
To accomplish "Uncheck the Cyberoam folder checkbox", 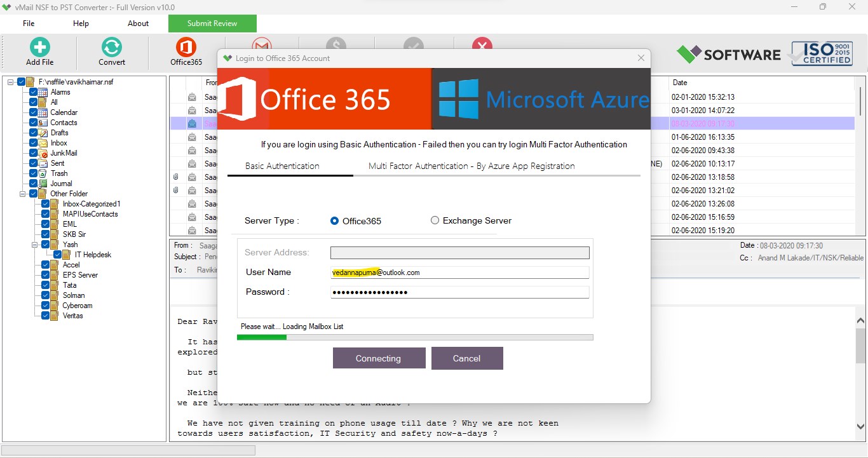I will 46,306.
